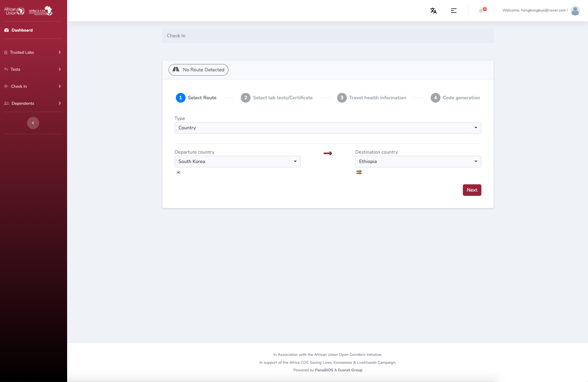Click the No Route Detected button
Viewport: 588px width, 382px height.
click(198, 70)
